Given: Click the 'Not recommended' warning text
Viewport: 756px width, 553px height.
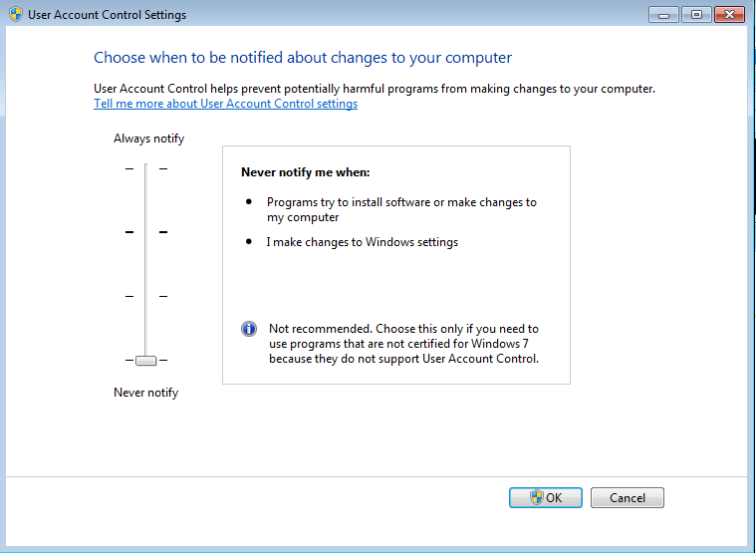Looking at the screenshot, I should coord(404,344).
